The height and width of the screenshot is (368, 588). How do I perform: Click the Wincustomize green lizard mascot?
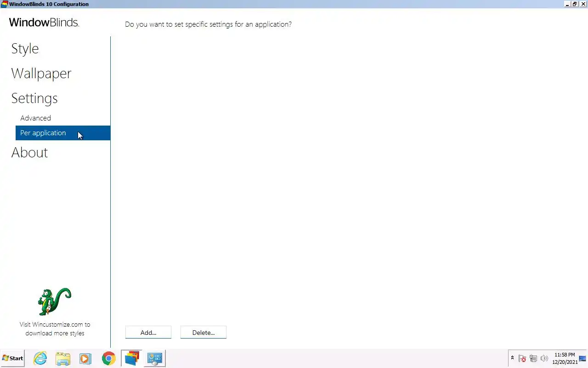click(x=55, y=302)
